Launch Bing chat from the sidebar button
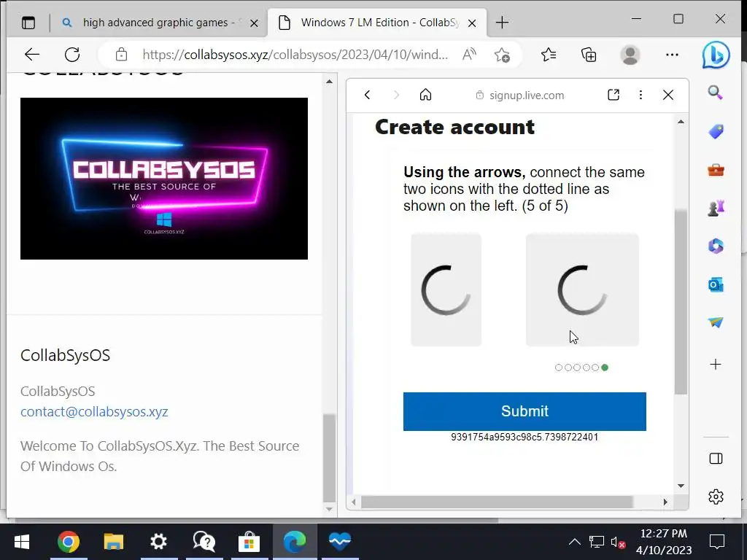The height and width of the screenshot is (560, 747). [x=716, y=55]
